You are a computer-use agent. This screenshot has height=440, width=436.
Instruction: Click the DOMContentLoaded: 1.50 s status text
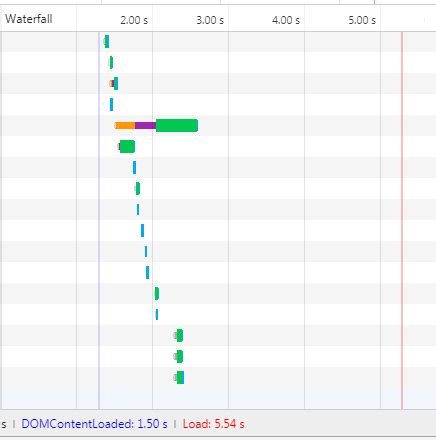pos(94,424)
